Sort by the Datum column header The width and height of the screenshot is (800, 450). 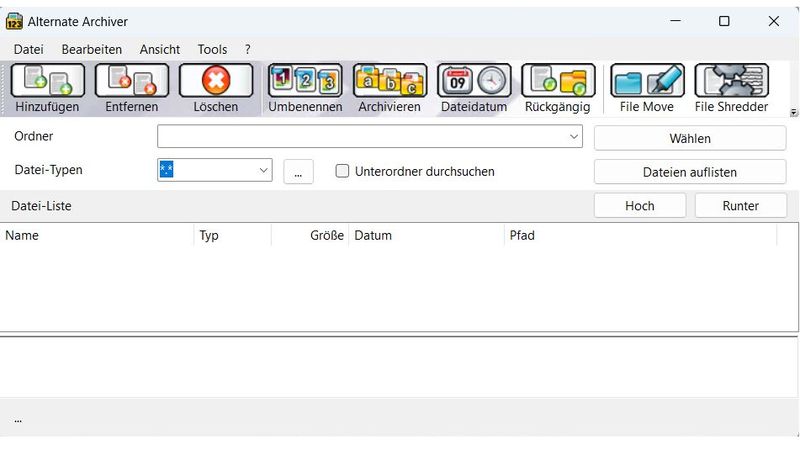pos(427,235)
